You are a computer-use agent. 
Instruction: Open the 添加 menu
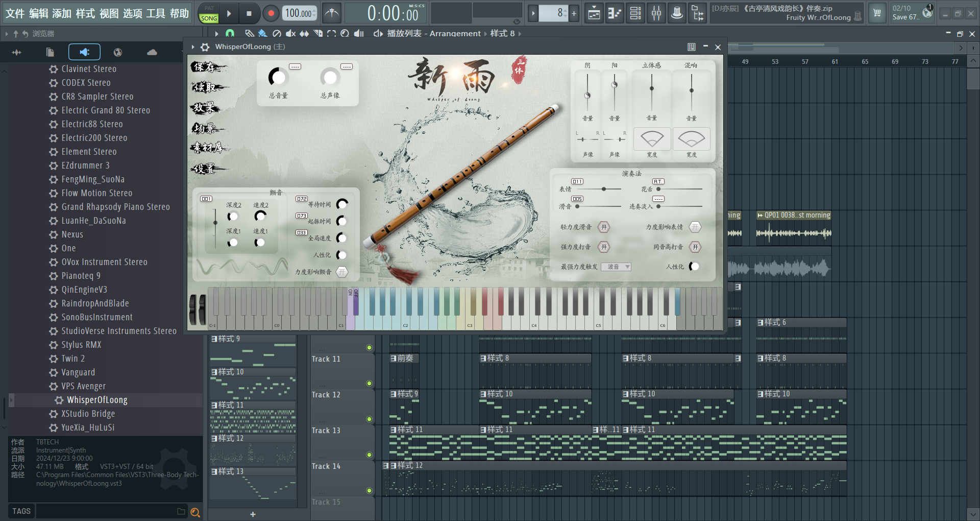click(62, 13)
